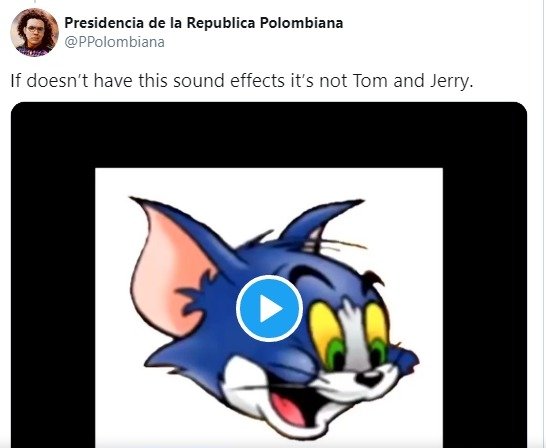The image size is (546, 448).
Task: Click Tom's white cheek fur
Action: coord(244,381)
